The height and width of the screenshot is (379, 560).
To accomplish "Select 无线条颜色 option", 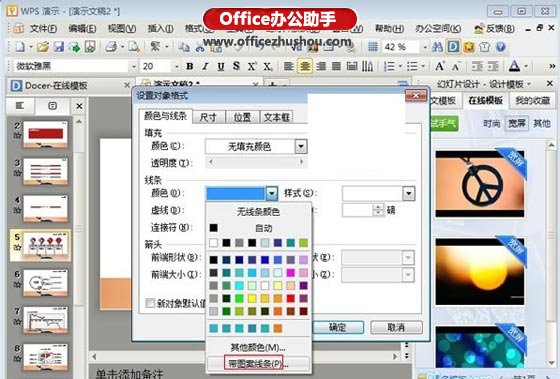I will [x=258, y=212].
